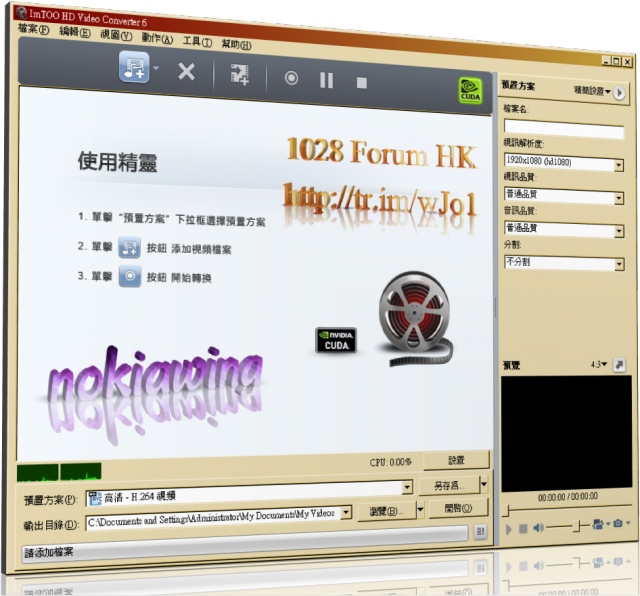640x596 pixels.
Task: Click the Add Video File toolbar icon
Action: point(133,71)
